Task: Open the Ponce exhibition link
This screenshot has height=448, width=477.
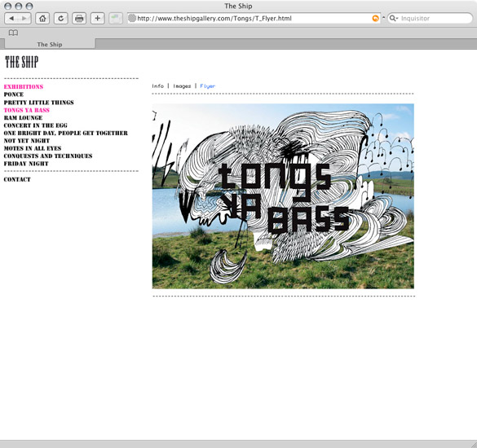Action: [14, 94]
